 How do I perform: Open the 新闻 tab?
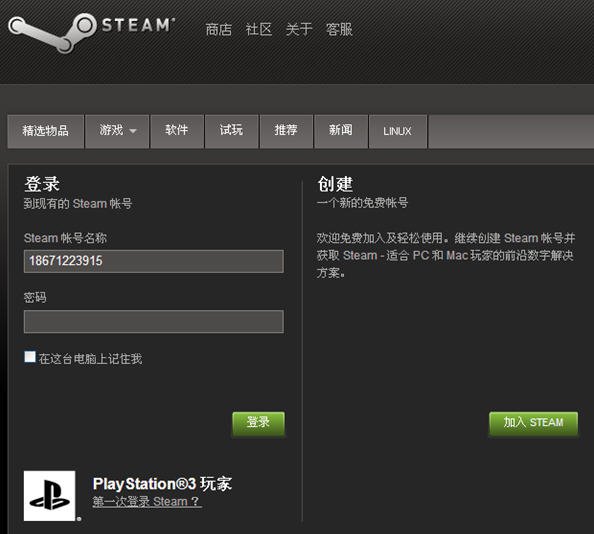(x=341, y=131)
